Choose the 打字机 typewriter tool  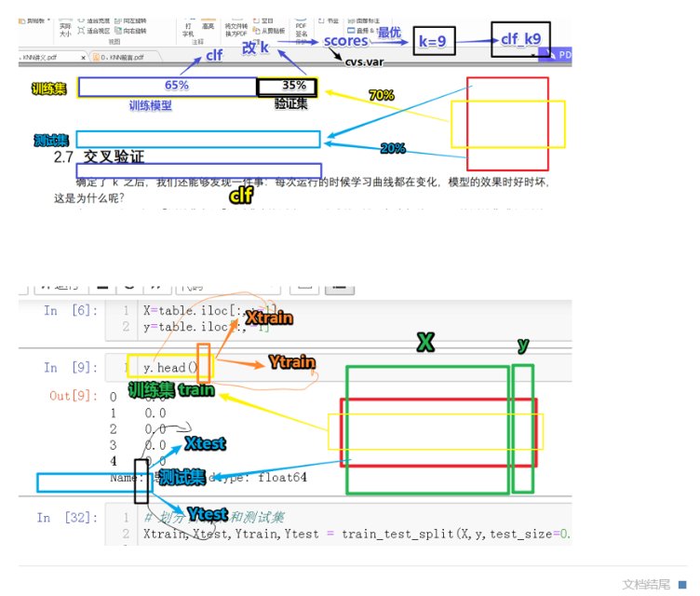click(x=188, y=30)
